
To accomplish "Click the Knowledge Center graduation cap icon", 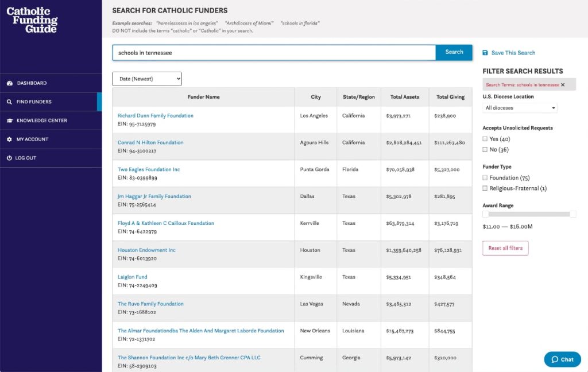I will (10, 121).
